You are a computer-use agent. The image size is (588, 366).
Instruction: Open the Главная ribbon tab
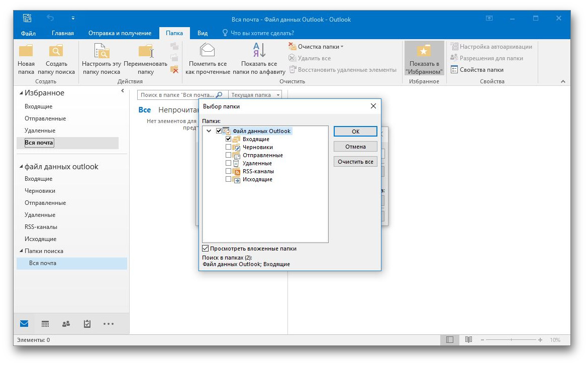click(x=63, y=33)
